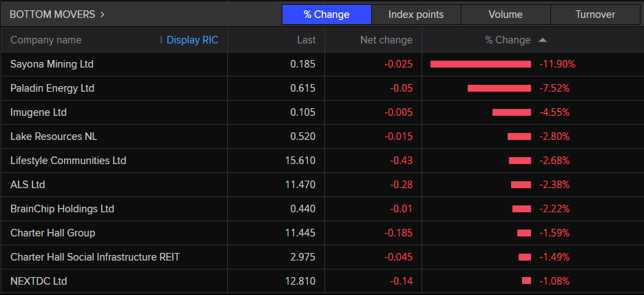Sort by % Change column header text
644x295 pixels.
click(508, 40)
